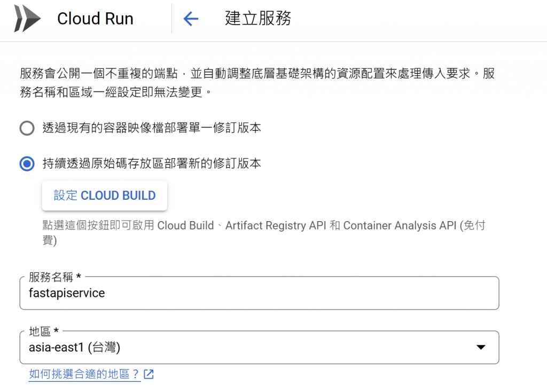
Task: Click the 建立服務 page heading
Action: click(x=258, y=19)
